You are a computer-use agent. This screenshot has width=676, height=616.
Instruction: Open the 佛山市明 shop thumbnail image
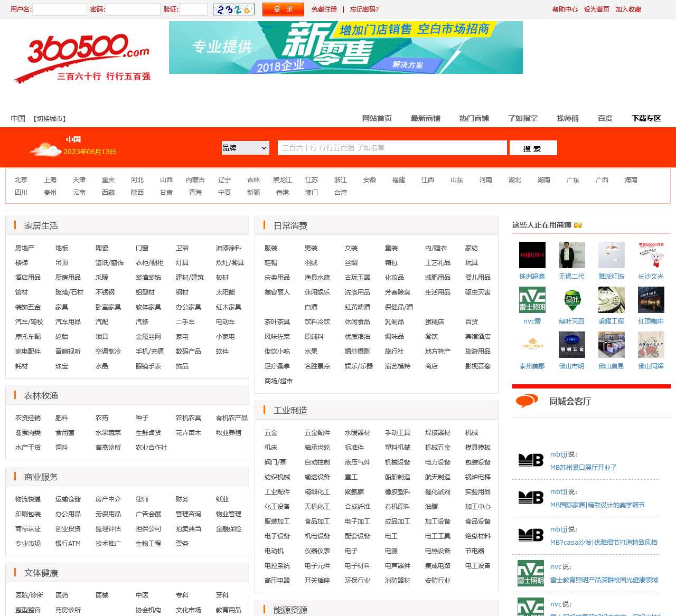coord(571,345)
